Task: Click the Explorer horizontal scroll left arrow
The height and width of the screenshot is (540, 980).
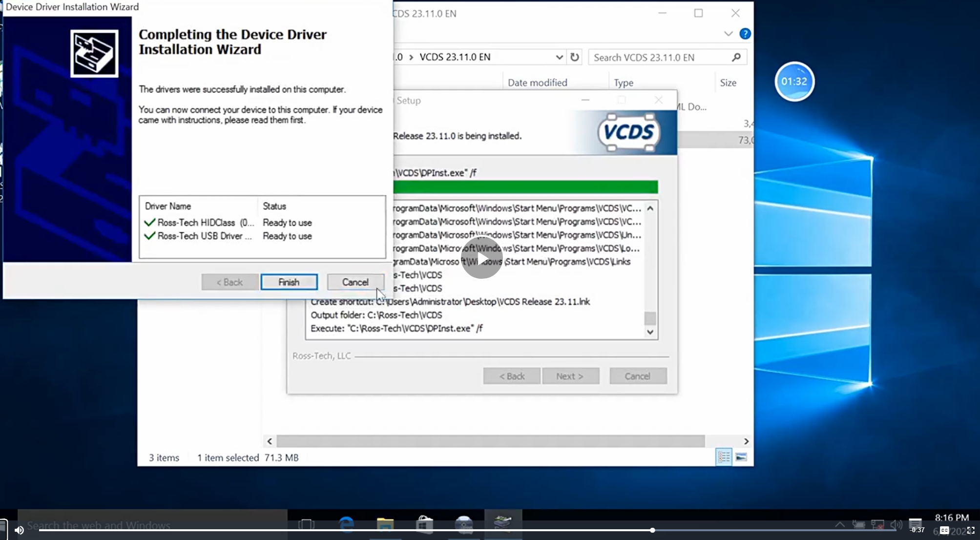Action: pos(270,441)
